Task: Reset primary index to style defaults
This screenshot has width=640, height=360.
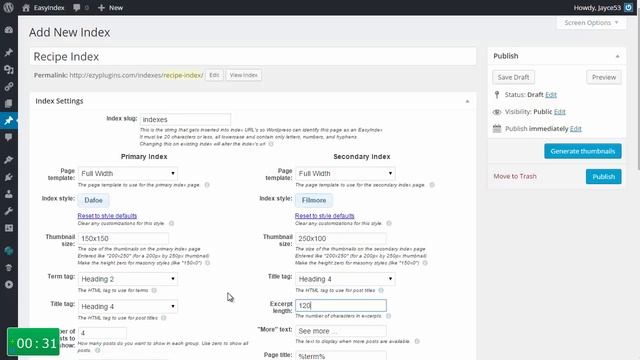Action: 107,216
